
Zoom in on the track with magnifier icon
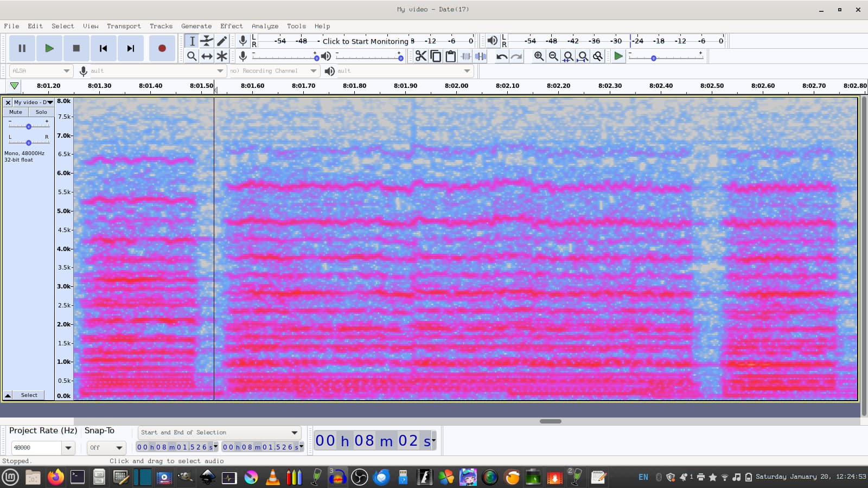[538, 56]
